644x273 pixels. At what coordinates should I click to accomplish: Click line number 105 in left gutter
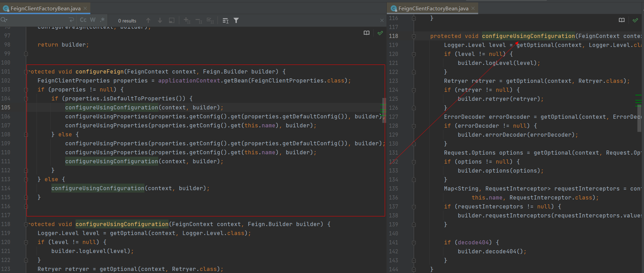coord(6,107)
